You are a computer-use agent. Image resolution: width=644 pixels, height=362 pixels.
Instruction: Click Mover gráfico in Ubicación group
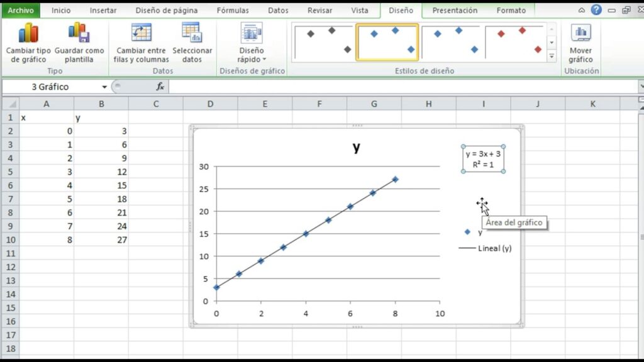point(581,39)
